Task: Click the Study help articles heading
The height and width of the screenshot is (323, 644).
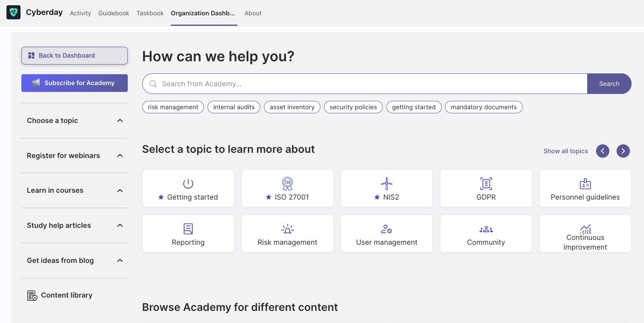Action: coord(59,225)
